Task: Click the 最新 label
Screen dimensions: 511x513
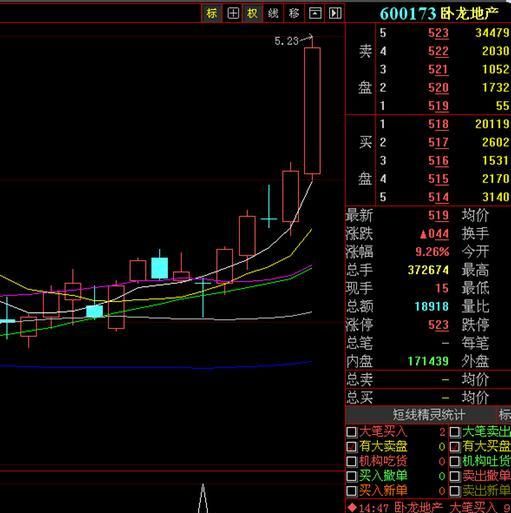Action: 359,216
